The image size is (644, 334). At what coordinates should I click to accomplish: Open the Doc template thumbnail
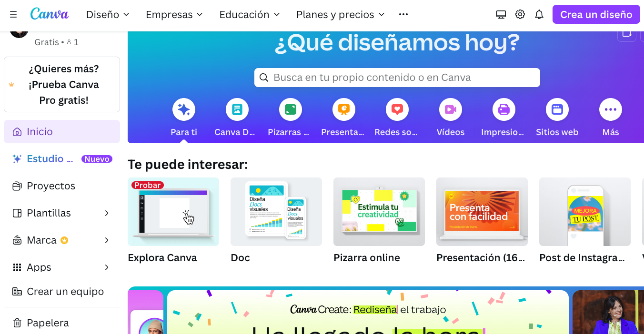point(276,212)
